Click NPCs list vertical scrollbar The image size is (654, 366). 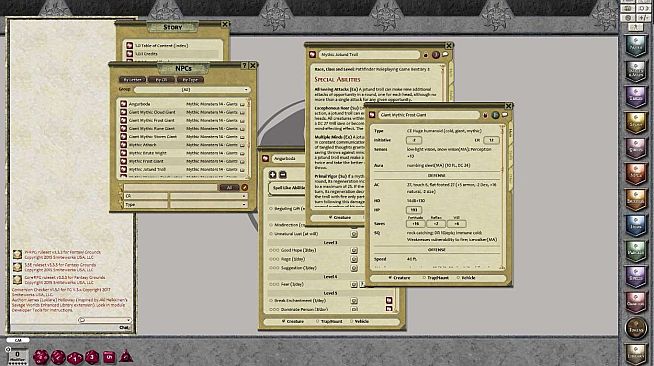pyautogui.click(x=249, y=138)
